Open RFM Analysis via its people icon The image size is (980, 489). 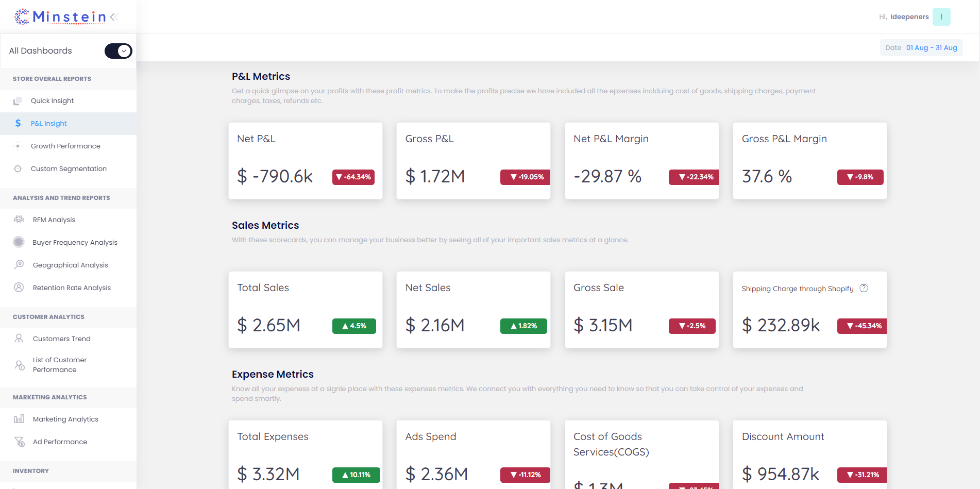click(19, 220)
